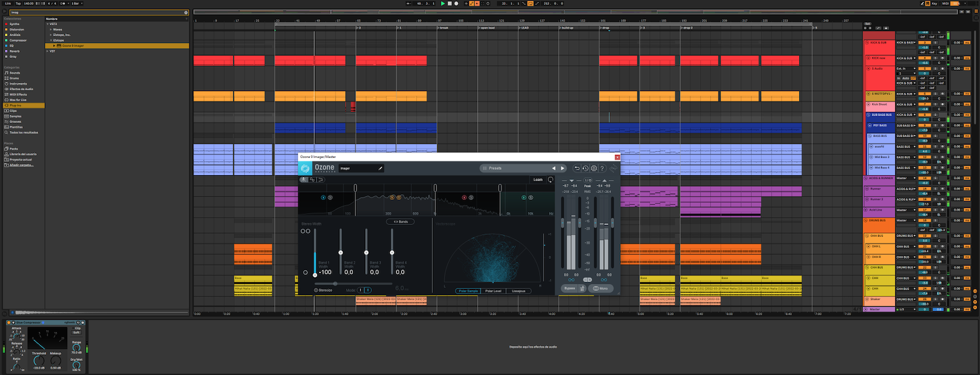The width and height of the screenshot is (980, 375).
Task: Open Ozone settings gear icon
Action: pyautogui.click(x=594, y=168)
